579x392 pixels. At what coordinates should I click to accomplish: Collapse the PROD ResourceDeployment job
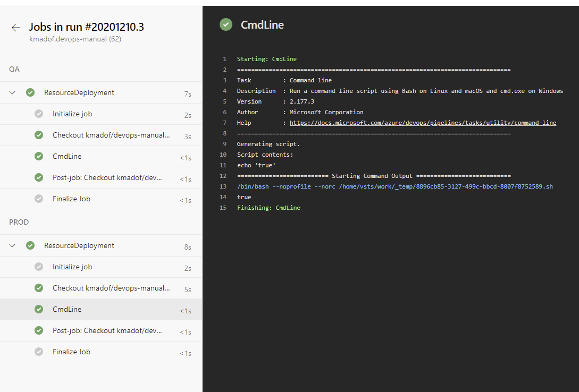12,245
